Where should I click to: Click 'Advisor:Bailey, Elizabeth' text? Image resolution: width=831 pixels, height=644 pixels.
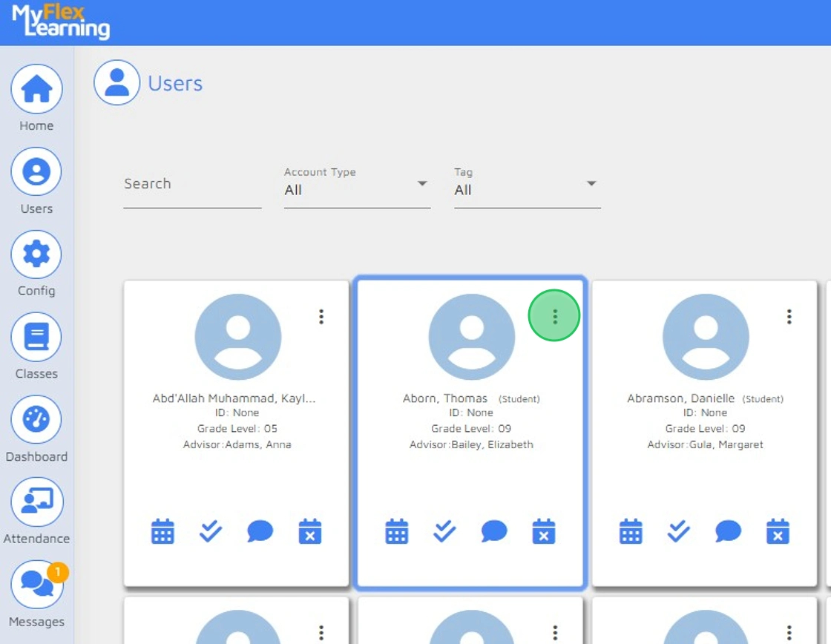(471, 444)
